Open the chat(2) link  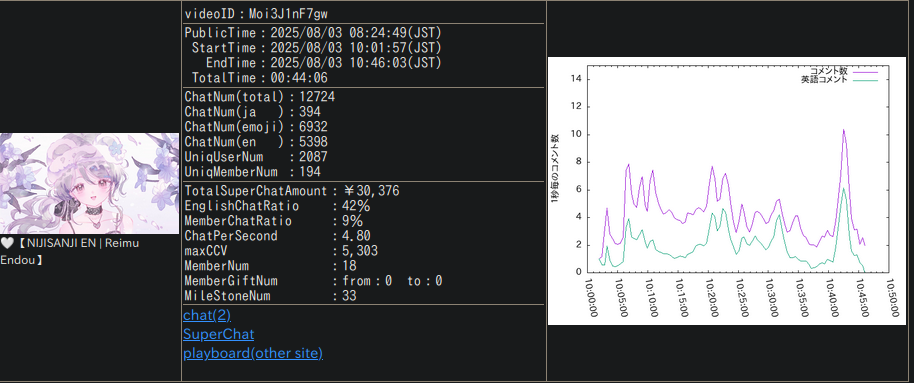(207, 315)
